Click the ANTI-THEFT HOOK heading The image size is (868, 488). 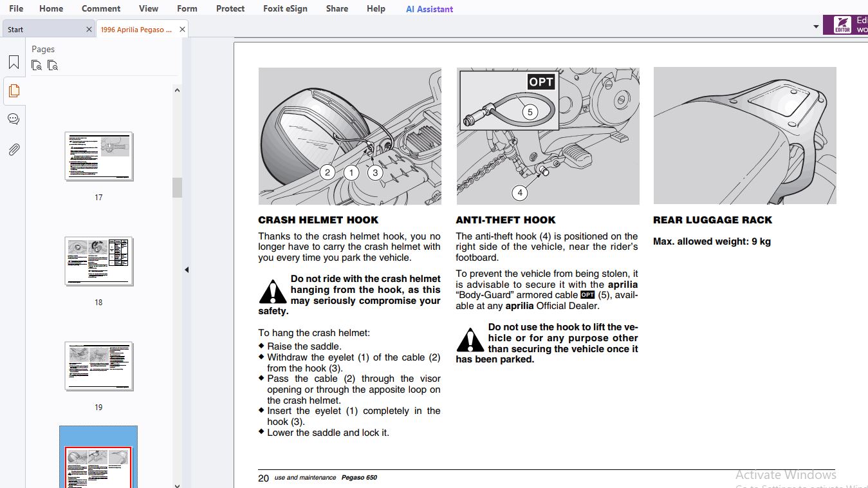pos(506,220)
